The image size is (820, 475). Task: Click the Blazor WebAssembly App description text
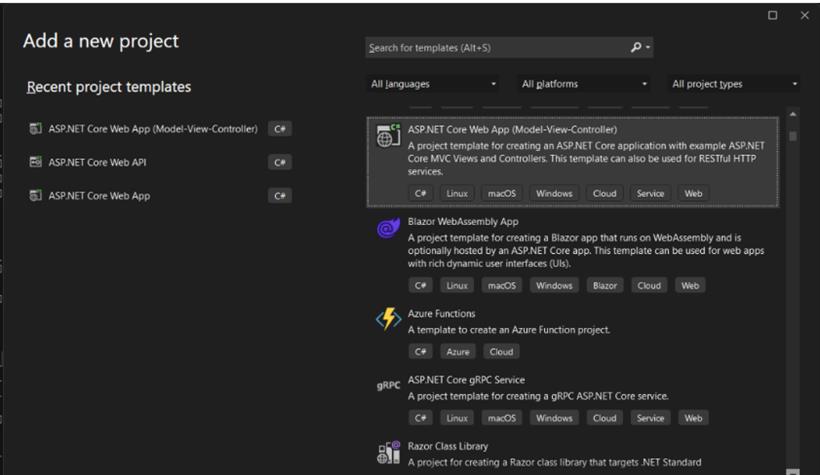586,251
